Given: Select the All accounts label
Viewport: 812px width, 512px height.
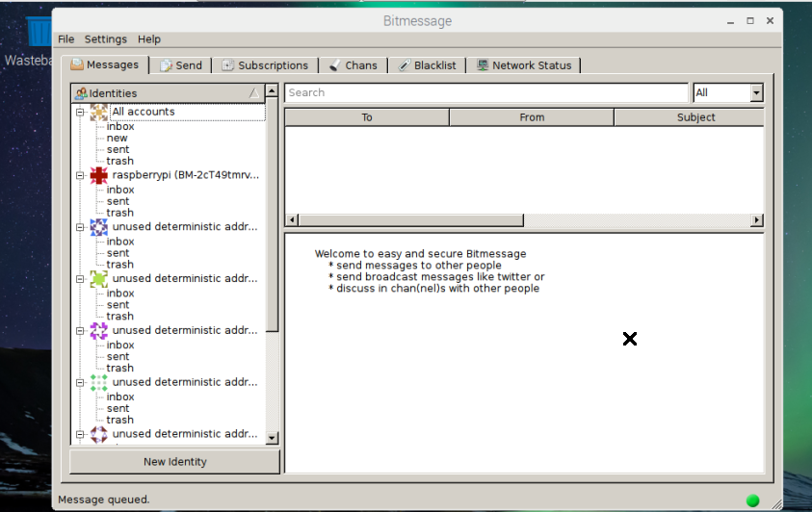Looking at the screenshot, I should click(144, 112).
